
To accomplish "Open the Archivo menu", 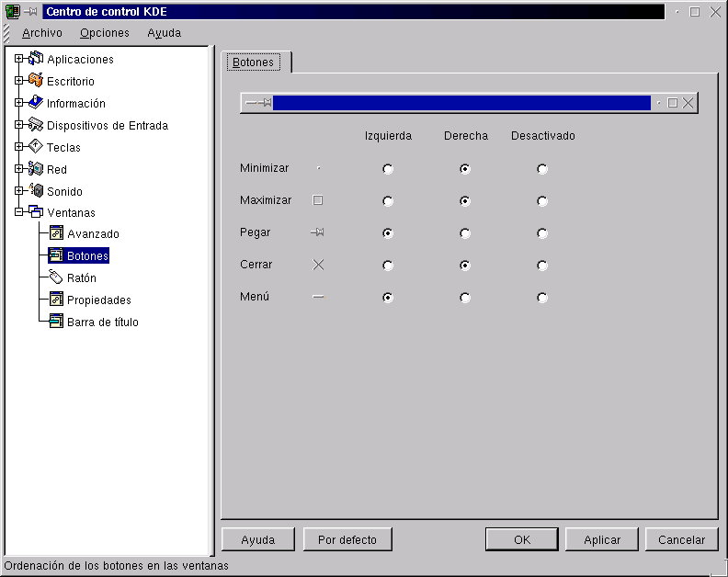I will tap(42, 33).
